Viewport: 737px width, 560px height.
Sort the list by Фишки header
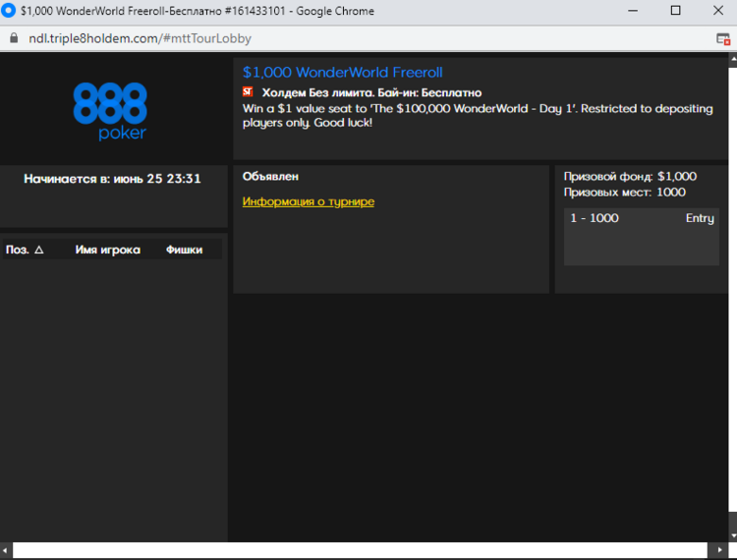184,250
